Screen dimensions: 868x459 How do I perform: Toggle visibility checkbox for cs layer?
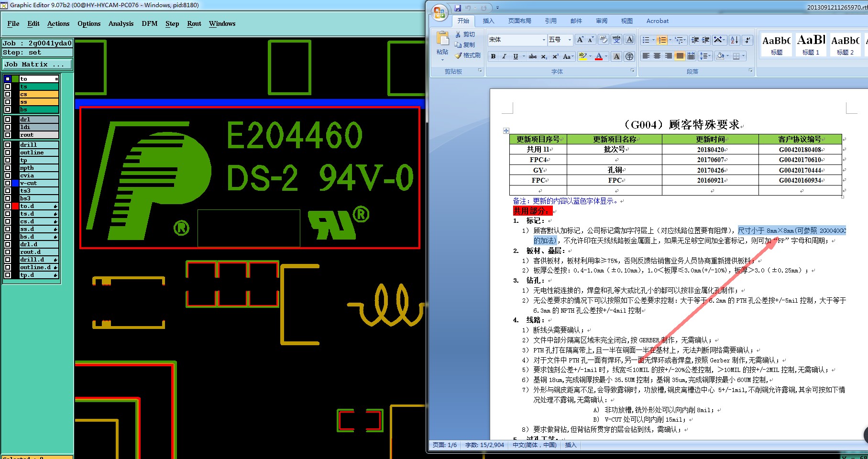tap(8, 94)
